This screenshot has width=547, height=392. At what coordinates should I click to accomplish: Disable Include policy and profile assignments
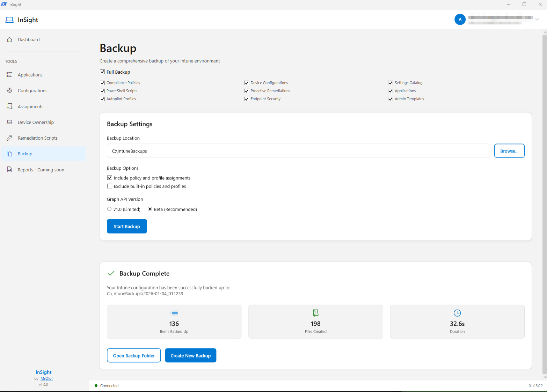110,178
